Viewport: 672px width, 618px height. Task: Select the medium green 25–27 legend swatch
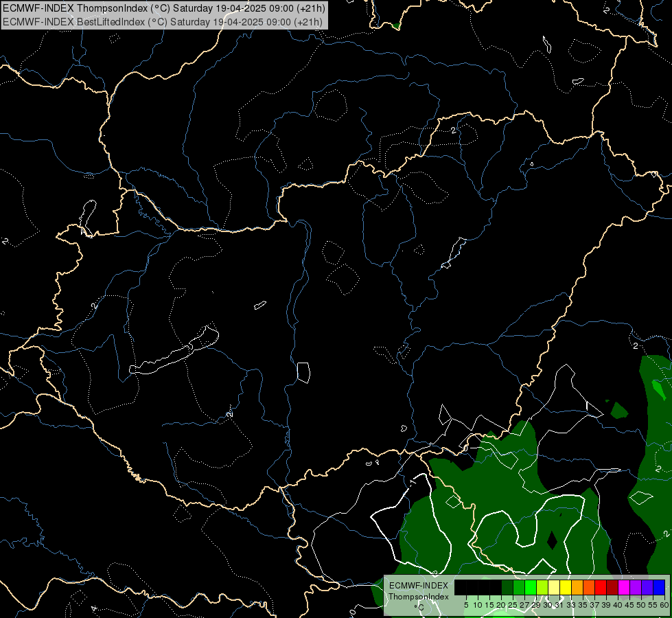[519, 587]
